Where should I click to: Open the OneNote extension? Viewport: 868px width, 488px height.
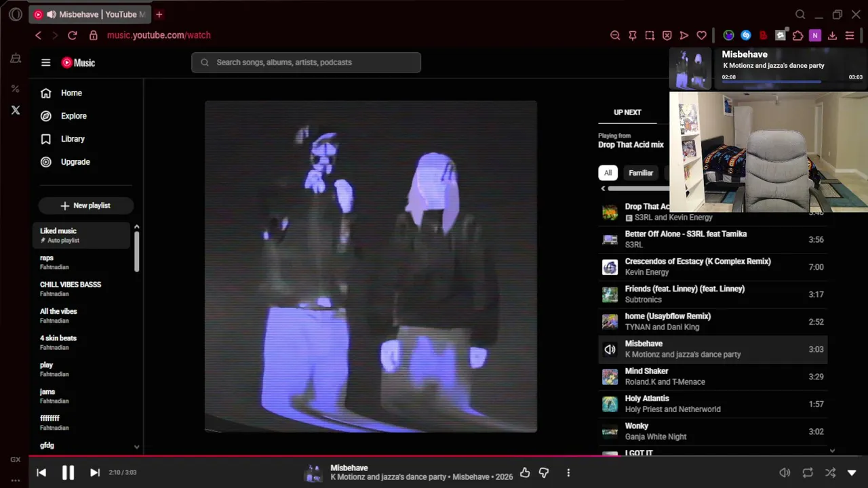pyautogui.click(x=815, y=35)
